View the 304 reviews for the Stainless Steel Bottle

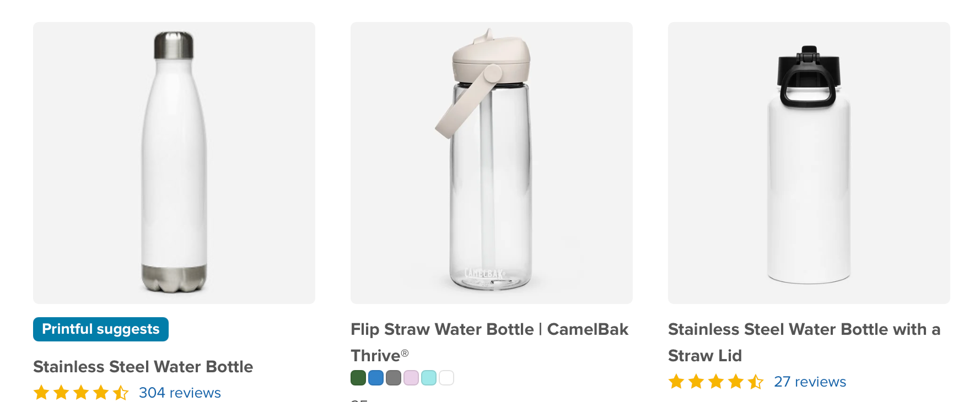click(x=179, y=393)
